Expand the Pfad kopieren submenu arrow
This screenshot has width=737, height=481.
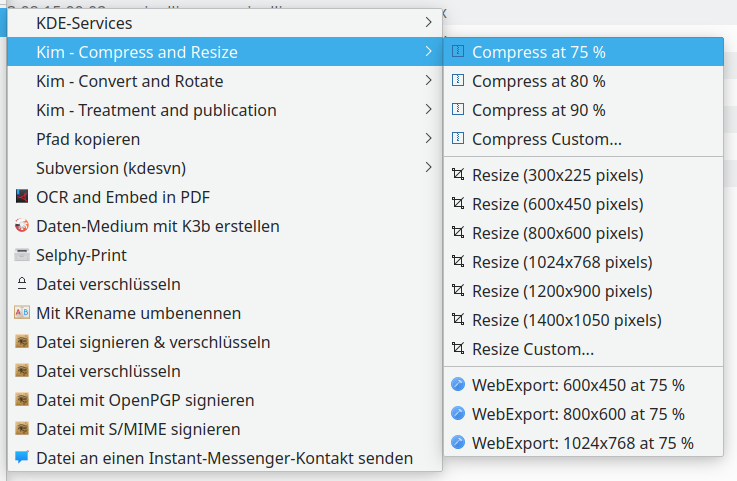428,138
